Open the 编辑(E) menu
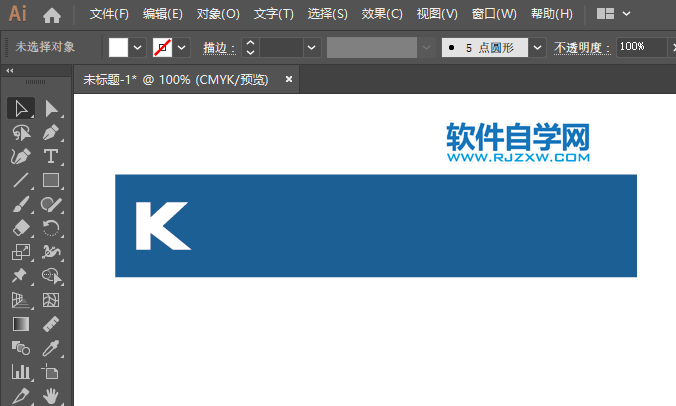This screenshot has width=676, height=406. (x=163, y=14)
